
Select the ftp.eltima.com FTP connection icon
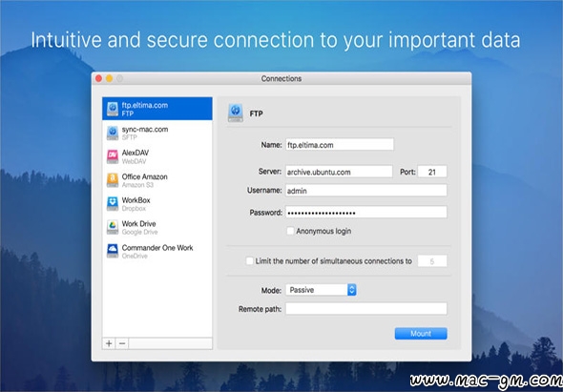tap(113, 109)
